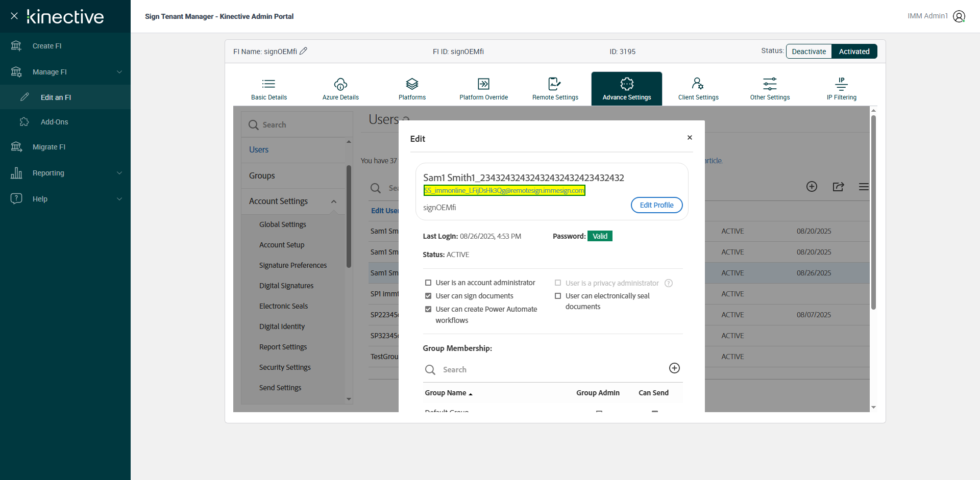Add group membership with plus icon

coord(674,368)
